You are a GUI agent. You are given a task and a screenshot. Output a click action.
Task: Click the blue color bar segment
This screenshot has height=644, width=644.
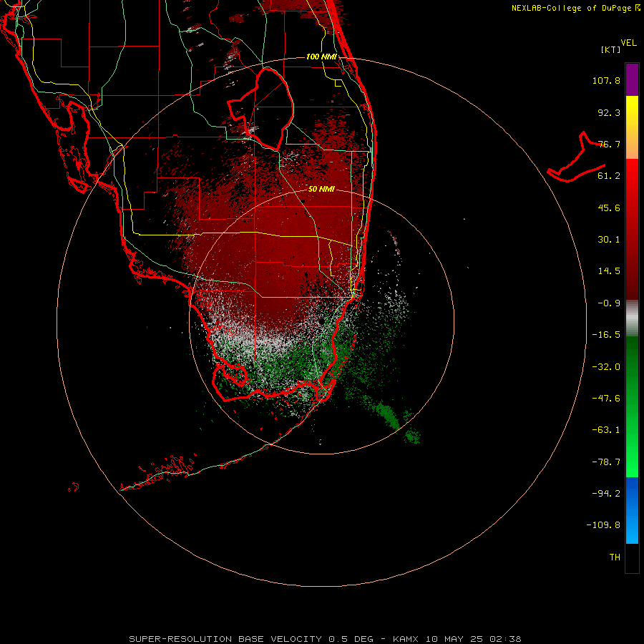[x=632, y=510]
